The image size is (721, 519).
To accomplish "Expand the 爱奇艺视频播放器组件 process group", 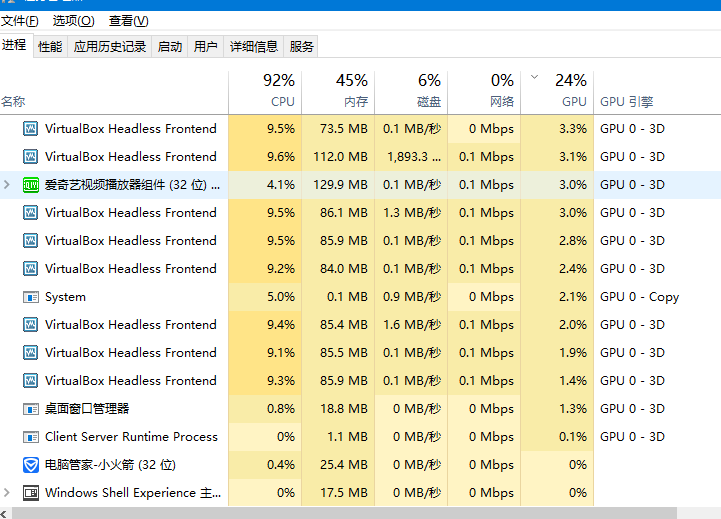I will click(x=8, y=185).
